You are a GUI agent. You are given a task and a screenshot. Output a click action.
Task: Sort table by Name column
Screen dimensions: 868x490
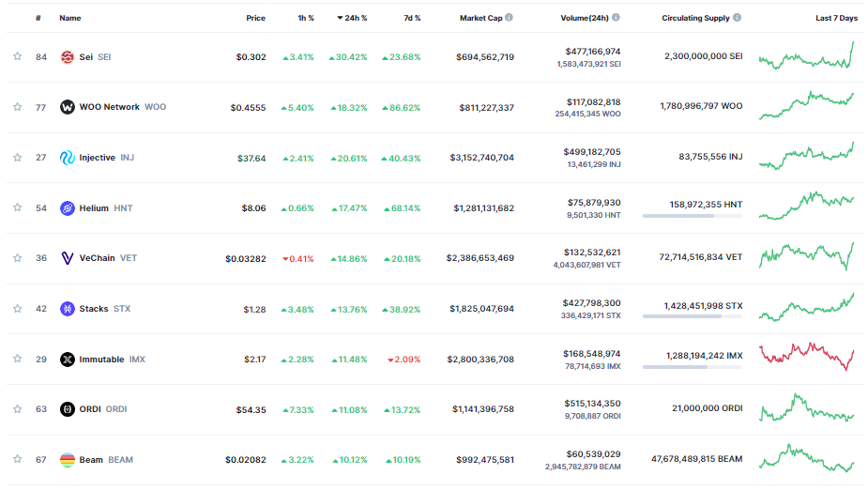click(70, 18)
